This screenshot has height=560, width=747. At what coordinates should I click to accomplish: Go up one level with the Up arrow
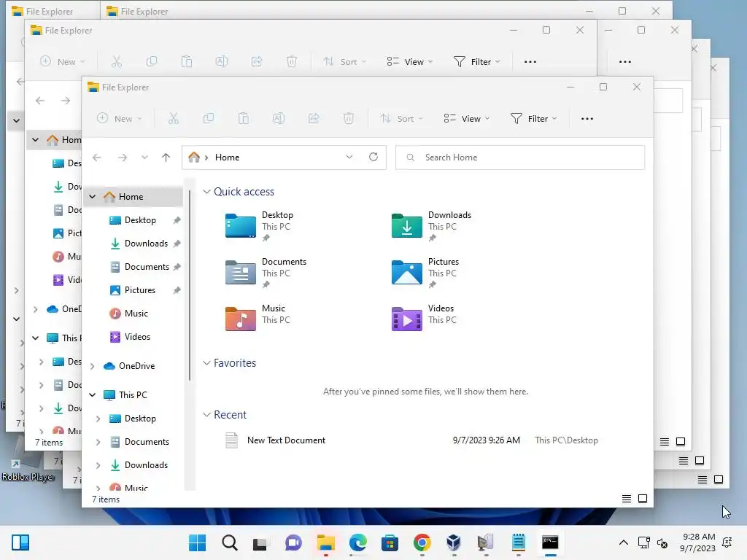pyautogui.click(x=166, y=157)
